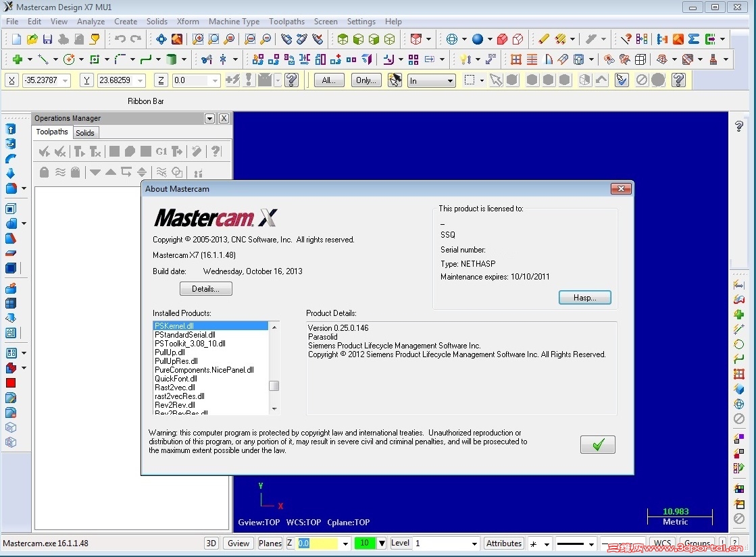Image resolution: width=756 pixels, height=557 pixels.
Task: Switch to the Solids tab
Action: (85, 132)
